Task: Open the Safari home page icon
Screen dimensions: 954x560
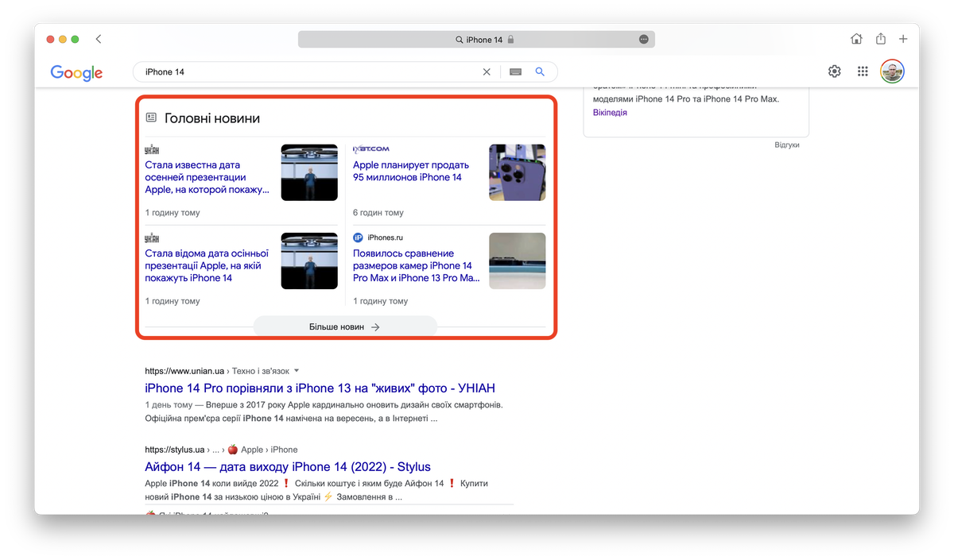Action: [x=856, y=39]
